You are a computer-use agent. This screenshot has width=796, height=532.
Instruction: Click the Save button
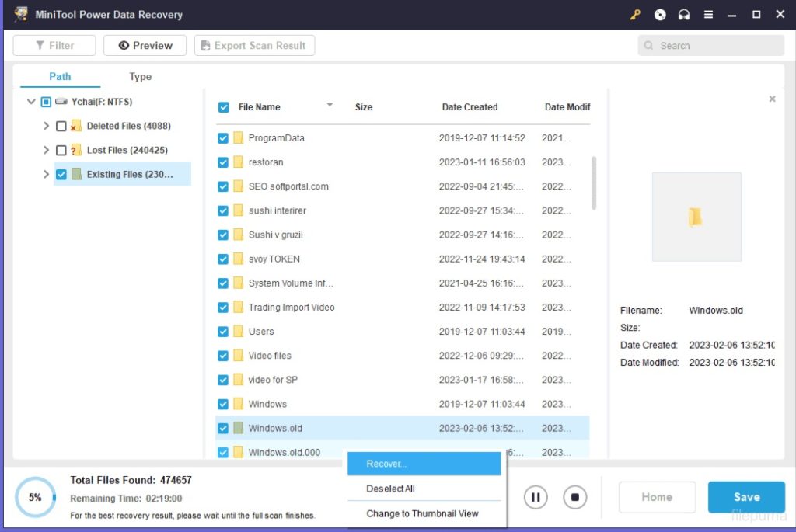tap(746, 497)
